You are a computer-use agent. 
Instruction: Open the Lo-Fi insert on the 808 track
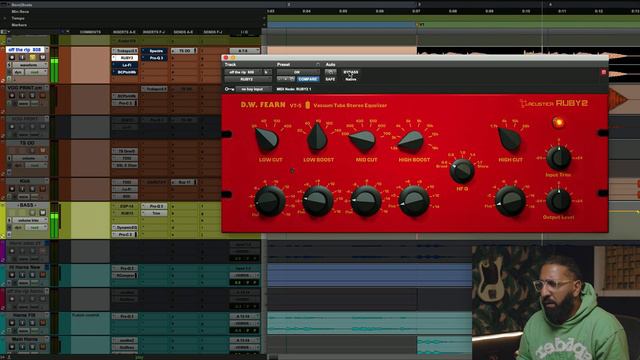tap(125, 65)
